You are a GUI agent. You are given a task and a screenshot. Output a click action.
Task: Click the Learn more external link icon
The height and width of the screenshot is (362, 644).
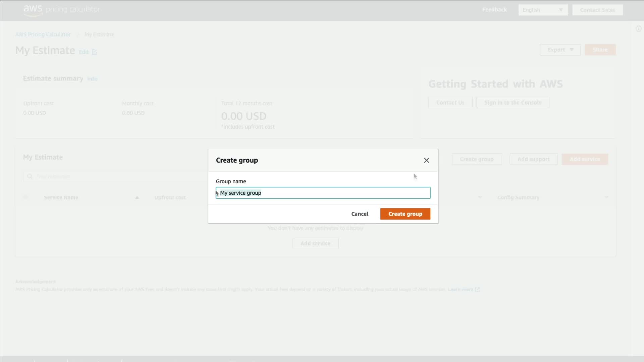click(x=477, y=289)
